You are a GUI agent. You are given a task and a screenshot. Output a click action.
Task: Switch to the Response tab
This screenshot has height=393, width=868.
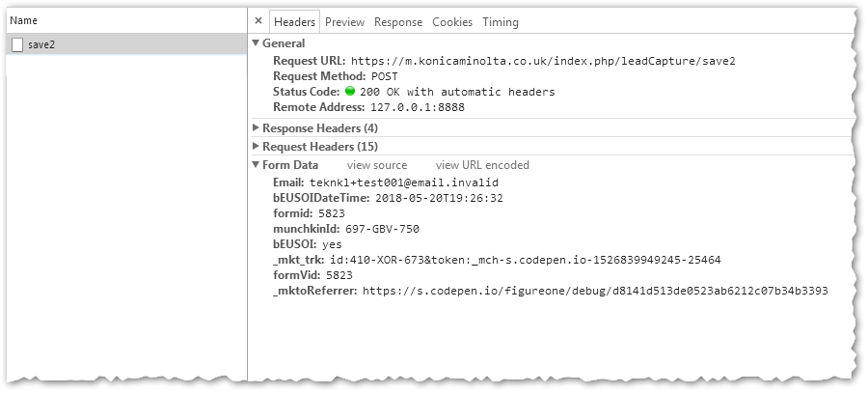pos(398,22)
